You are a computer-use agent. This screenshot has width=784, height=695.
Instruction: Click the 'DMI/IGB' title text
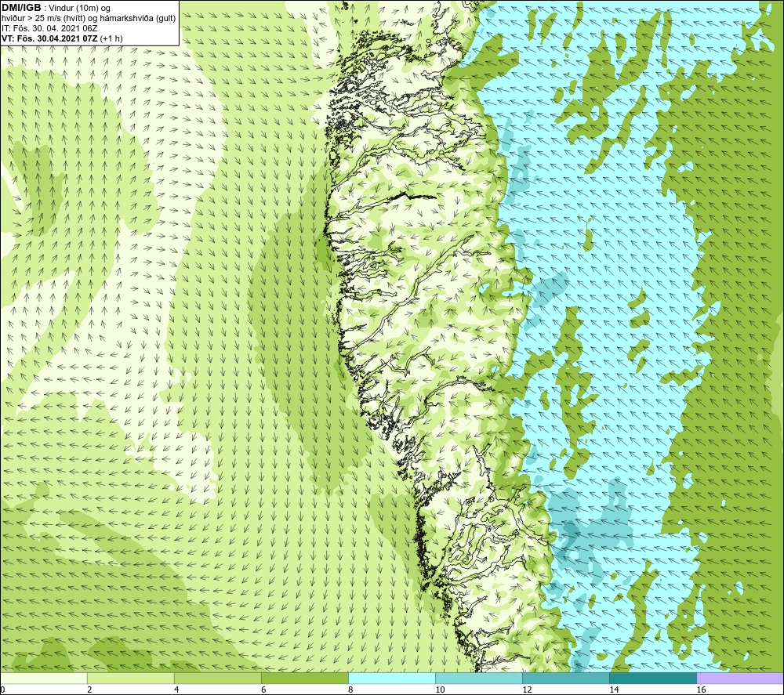coord(21,8)
